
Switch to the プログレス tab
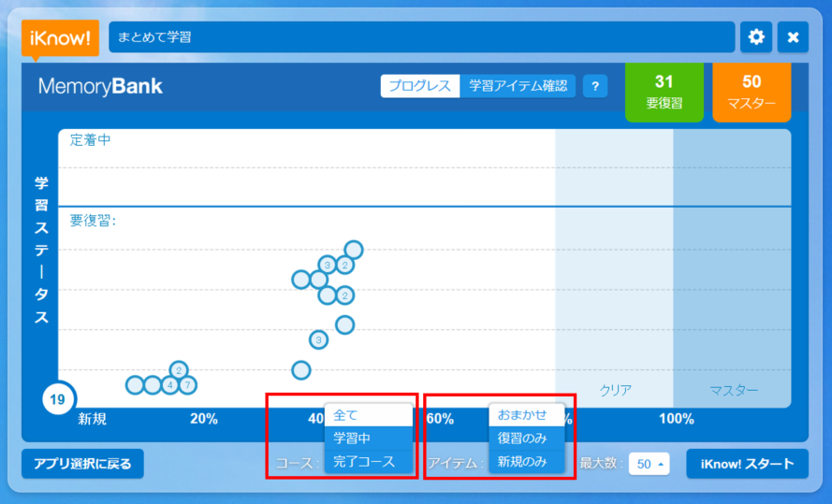click(419, 86)
